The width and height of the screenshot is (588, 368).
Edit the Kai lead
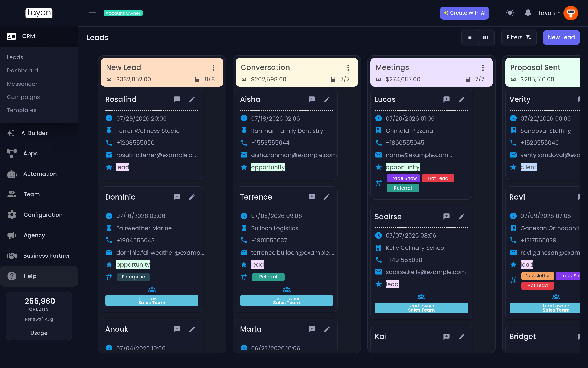click(x=461, y=336)
